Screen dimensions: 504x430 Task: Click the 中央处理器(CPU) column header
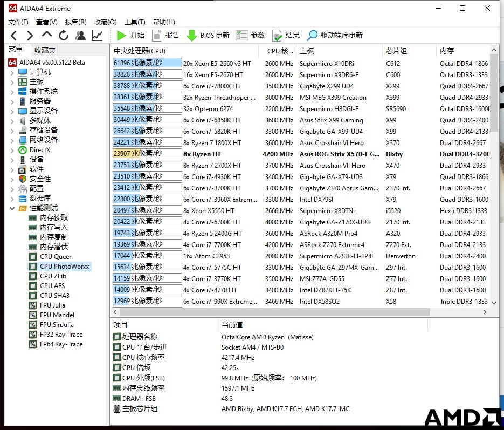(x=184, y=51)
